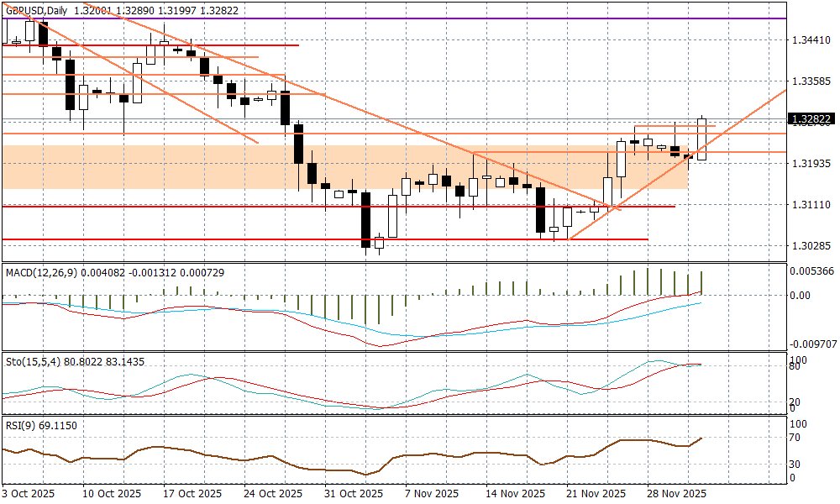Viewport: 840px width, 504px height.
Task: Select the current price label 1.32822
Action: click(811, 119)
